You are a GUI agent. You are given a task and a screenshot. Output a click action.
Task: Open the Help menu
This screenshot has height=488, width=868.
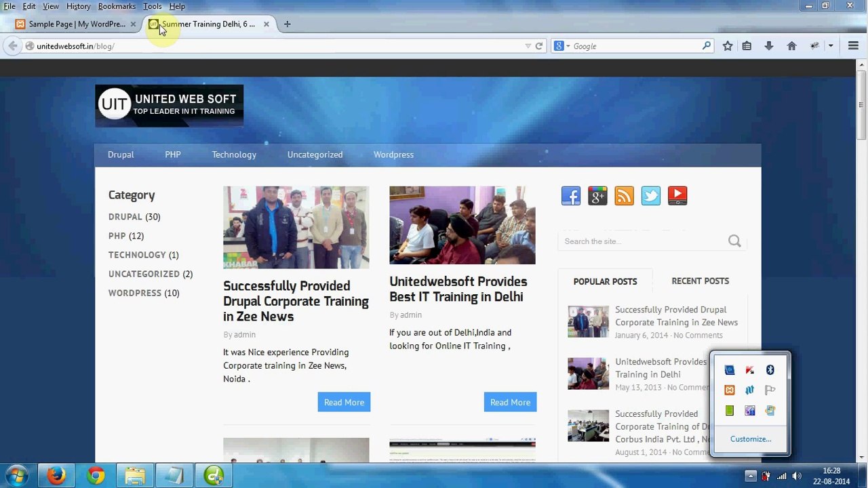tap(177, 6)
